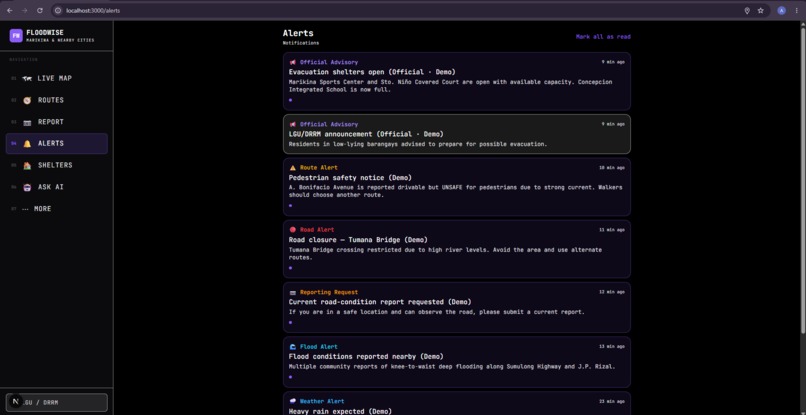This screenshot has width=806, height=415.
Task: Select the Alerts navigation item
Action: click(57, 143)
